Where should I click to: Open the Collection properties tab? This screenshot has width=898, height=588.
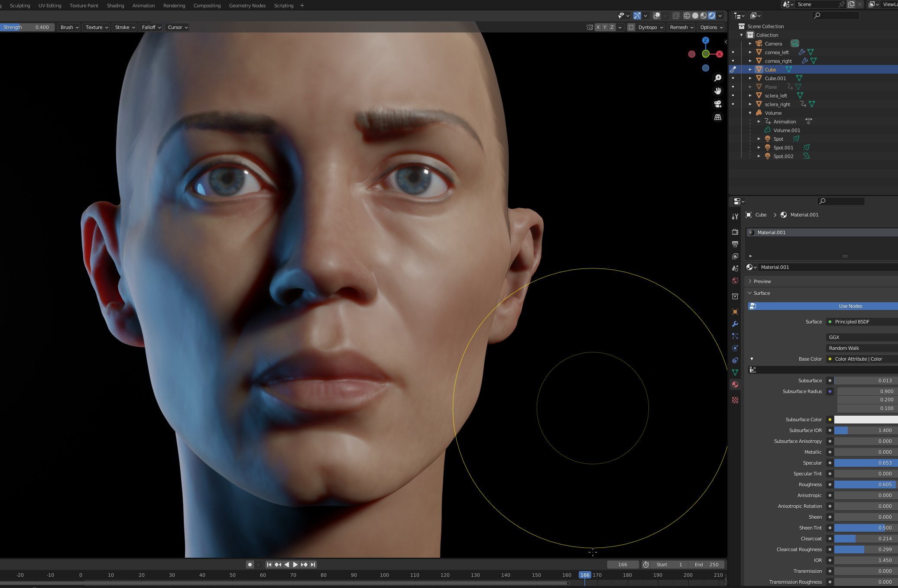(735, 296)
